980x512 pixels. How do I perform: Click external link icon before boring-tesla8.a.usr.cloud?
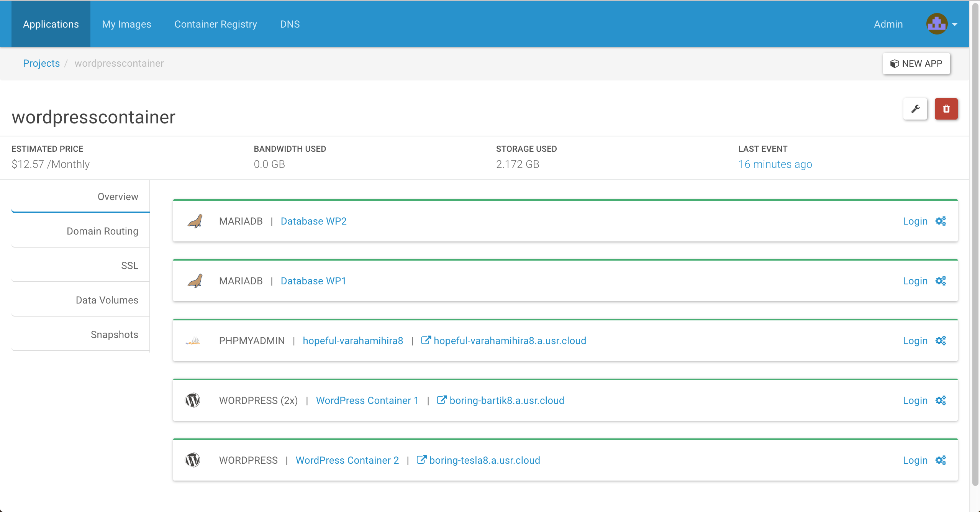pyautogui.click(x=421, y=460)
